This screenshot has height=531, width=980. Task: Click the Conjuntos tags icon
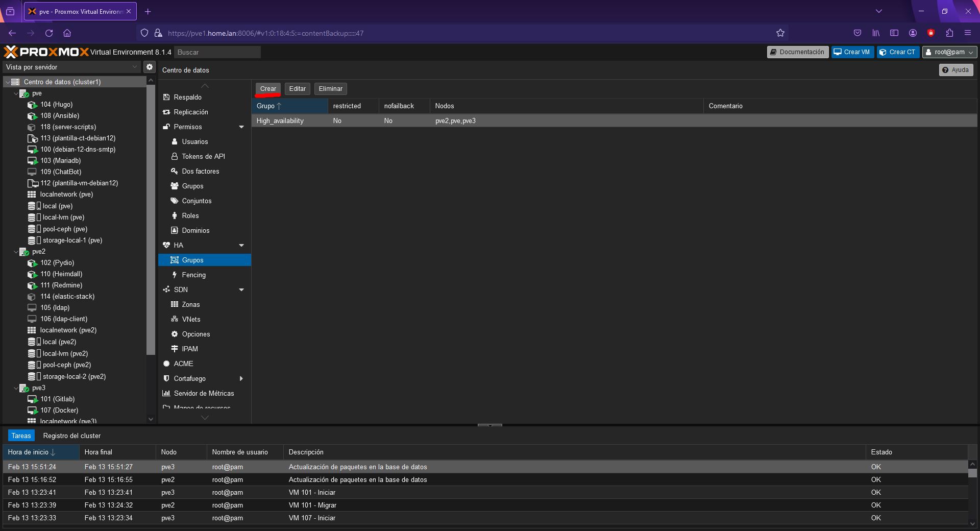click(x=175, y=201)
